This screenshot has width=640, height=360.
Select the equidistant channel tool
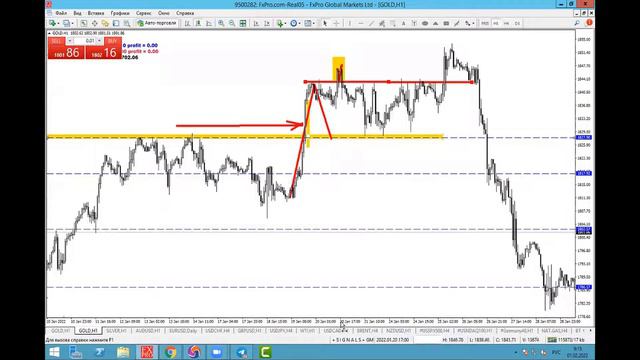[x=382, y=23]
